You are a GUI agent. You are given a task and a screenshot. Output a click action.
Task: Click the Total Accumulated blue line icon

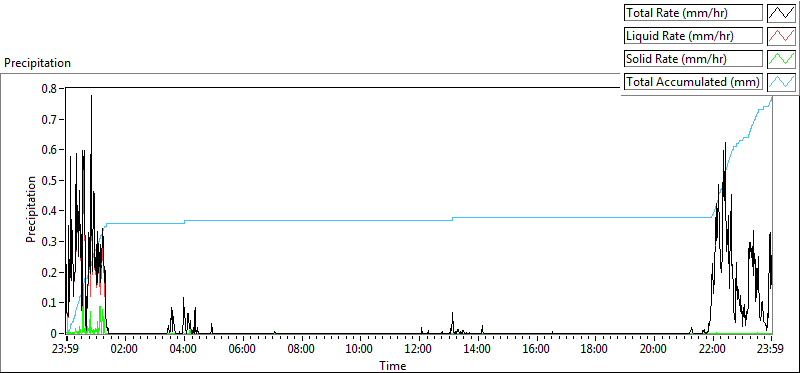tap(782, 82)
